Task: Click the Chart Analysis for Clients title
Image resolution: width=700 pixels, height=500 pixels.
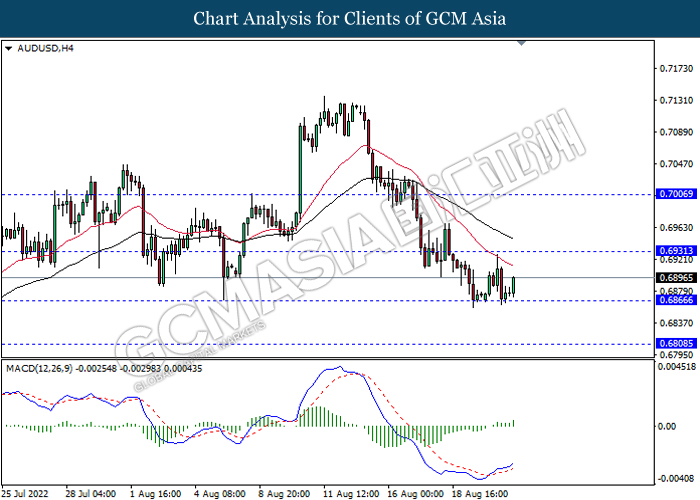Action: 350,19
